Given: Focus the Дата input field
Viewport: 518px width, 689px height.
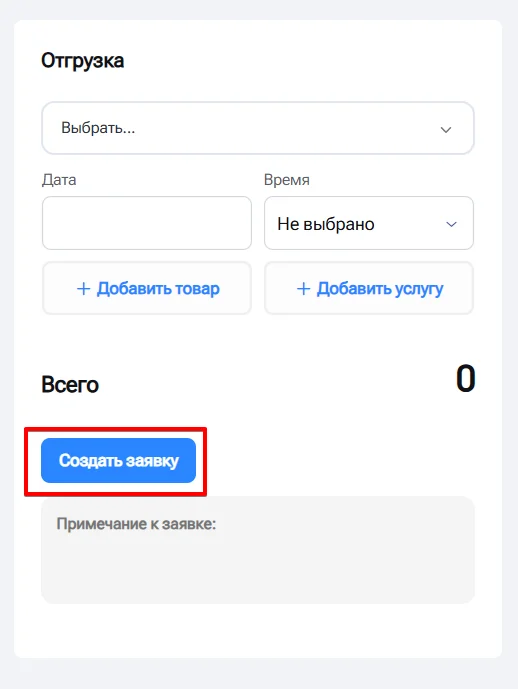Looking at the screenshot, I should 147,223.
